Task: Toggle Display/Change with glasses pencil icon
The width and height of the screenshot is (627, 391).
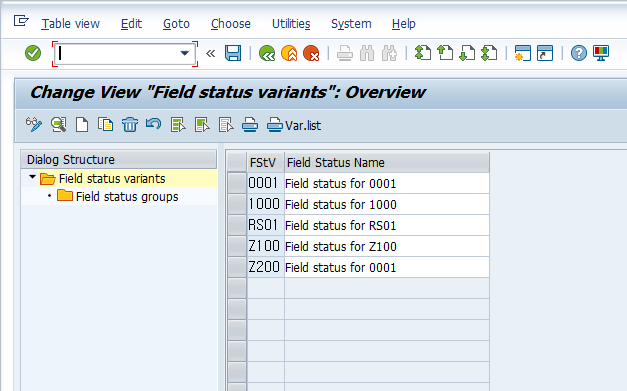Action: coord(34,125)
